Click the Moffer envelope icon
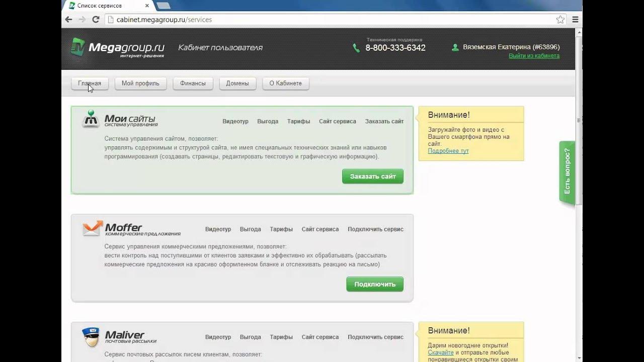Viewport: 644px width, 362px height. pyautogui.click(x=93, y=229)
